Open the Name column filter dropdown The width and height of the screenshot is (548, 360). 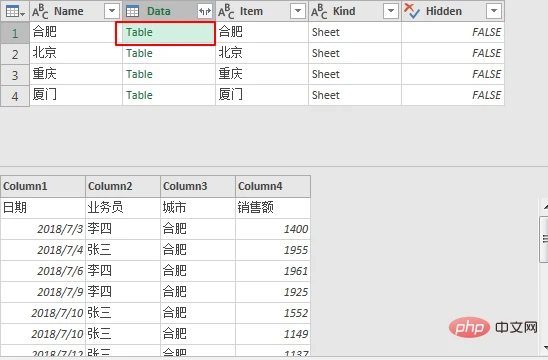pos(112,11)
